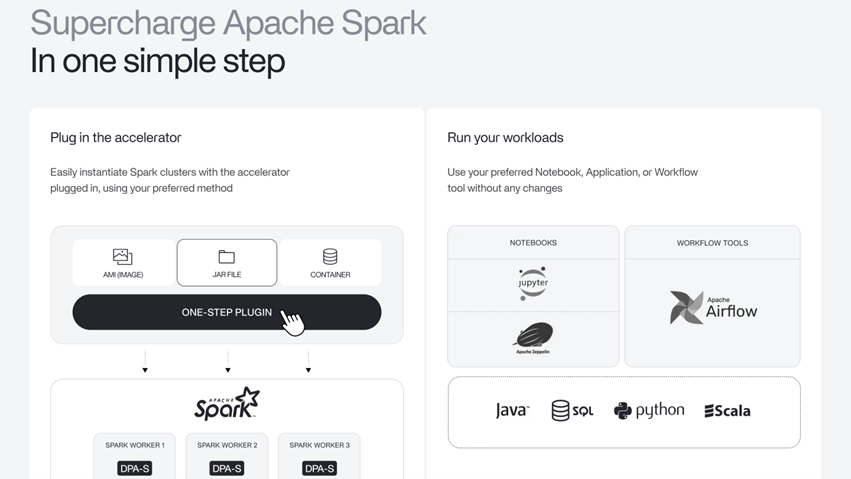Click the SQL database logo
This screenshot has height=479, width=851.
click(x=573, y=410)
